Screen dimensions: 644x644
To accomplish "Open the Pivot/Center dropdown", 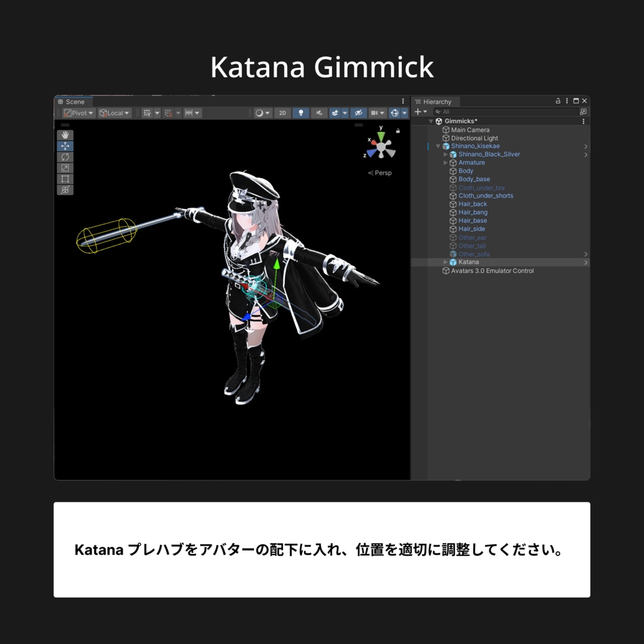I will coord(79,113).
